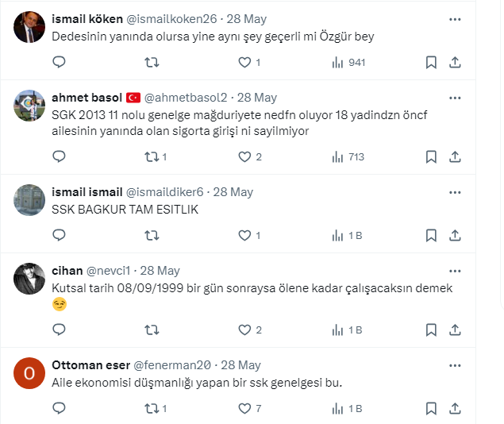The height and width of the screenshot is (424, 504).
Task: Retweet ahmet basol's tweet
Action: 152,156
